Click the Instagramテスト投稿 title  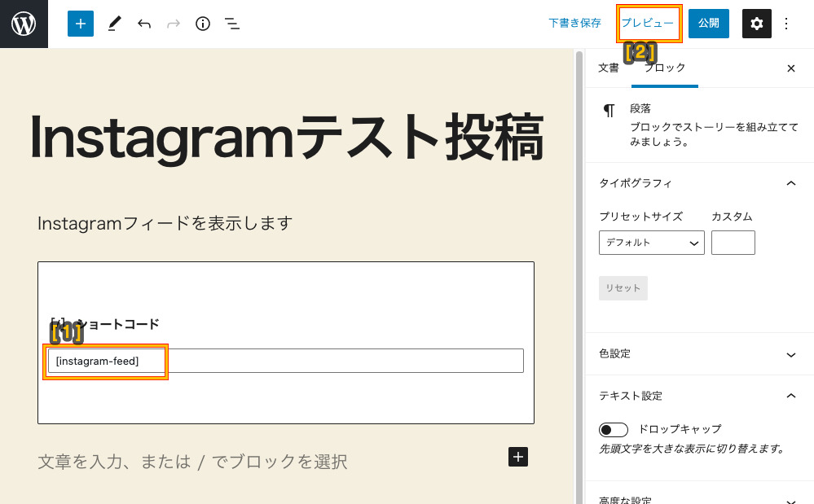287,138
